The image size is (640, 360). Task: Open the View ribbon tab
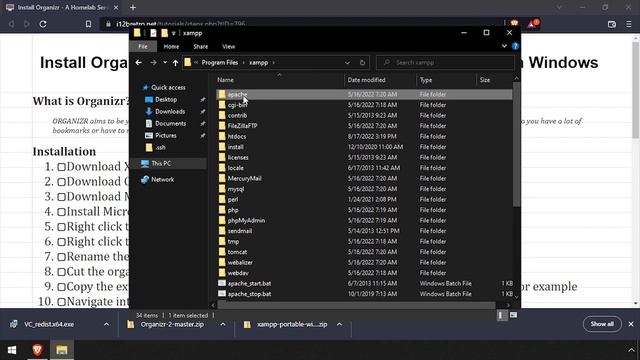[229, 47]
